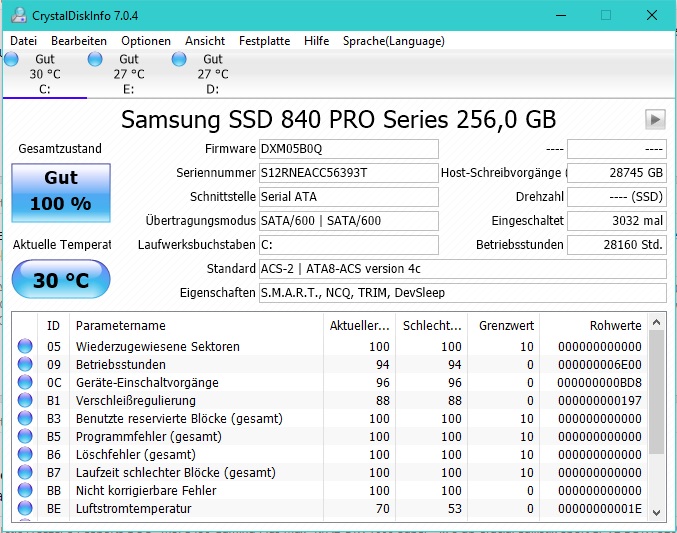
Task: Open the Ansicht menu
Action: point(205,41)
